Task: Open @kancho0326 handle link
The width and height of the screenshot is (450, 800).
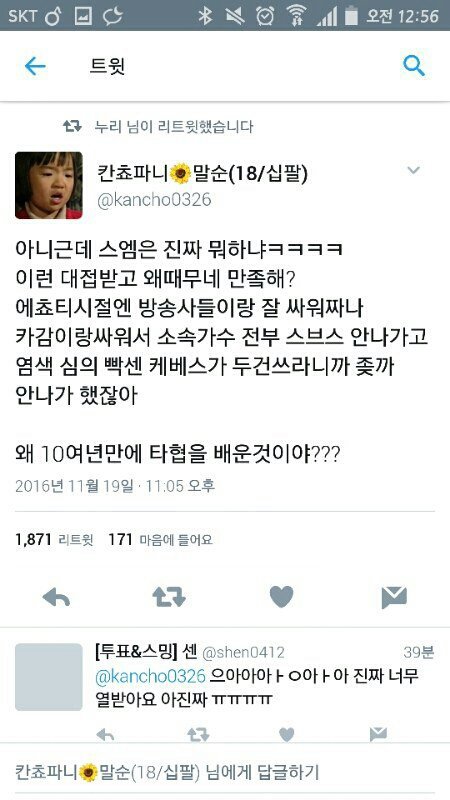Action: 154,199
